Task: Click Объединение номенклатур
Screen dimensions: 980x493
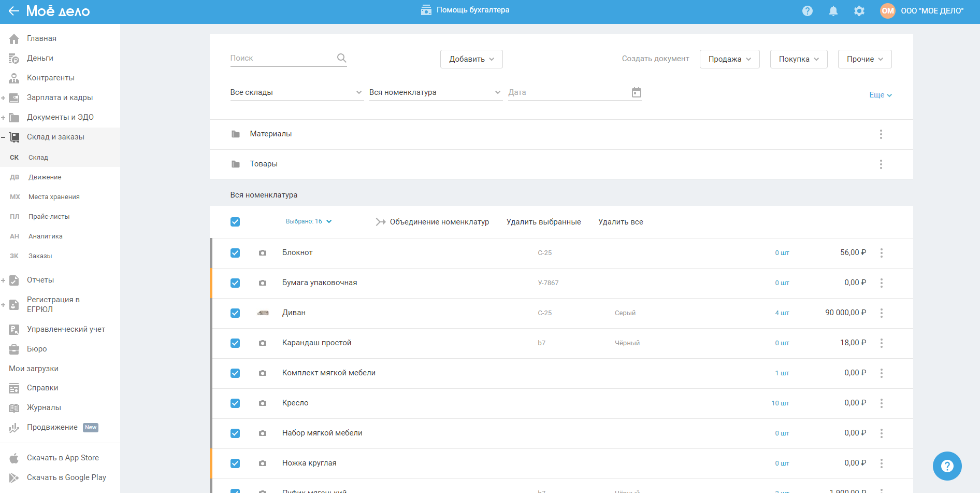Action: [x=439, y=222]
